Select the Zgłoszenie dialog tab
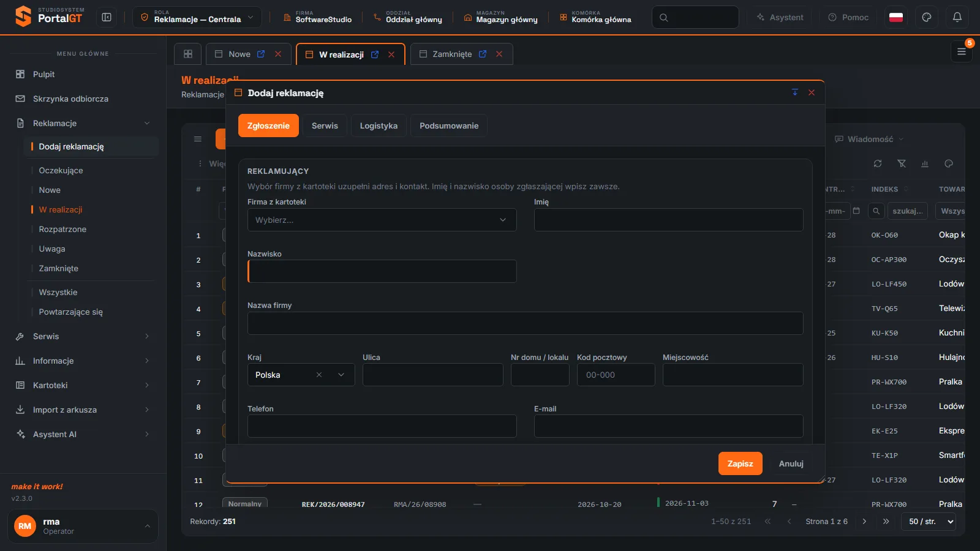Image resolution: width=980 pixels, height=551 pixels. (x=268, y=126)
